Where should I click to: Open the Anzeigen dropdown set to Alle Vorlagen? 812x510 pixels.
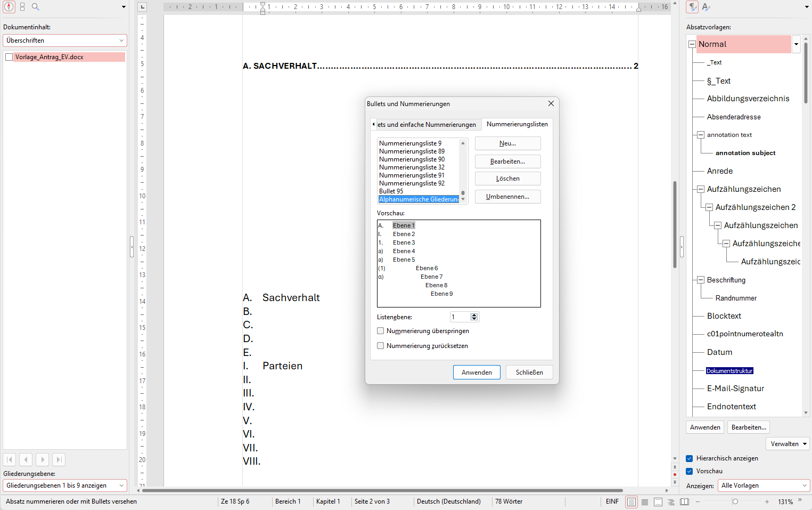pos(764,485)
